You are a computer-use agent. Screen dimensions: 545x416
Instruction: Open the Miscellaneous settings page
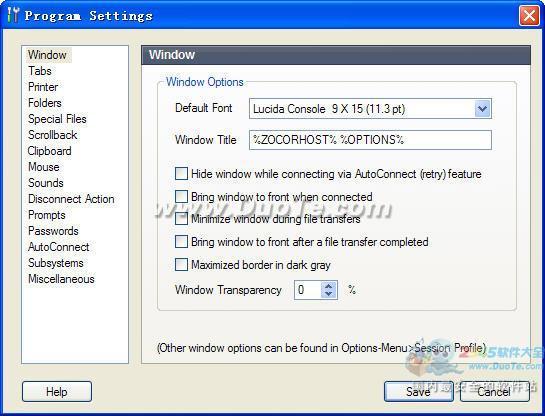coord(61,279)
